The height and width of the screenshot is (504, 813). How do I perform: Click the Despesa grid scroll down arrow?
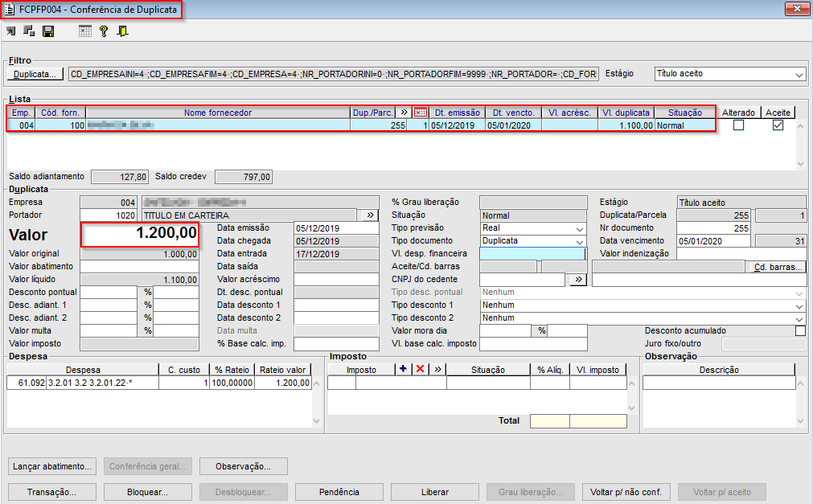click(317, 421)
